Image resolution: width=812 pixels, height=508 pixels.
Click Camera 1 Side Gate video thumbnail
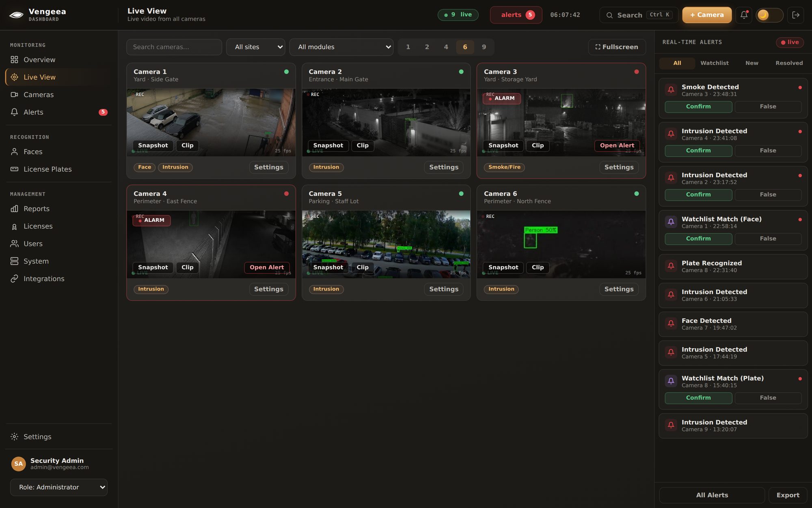(211, 122)
